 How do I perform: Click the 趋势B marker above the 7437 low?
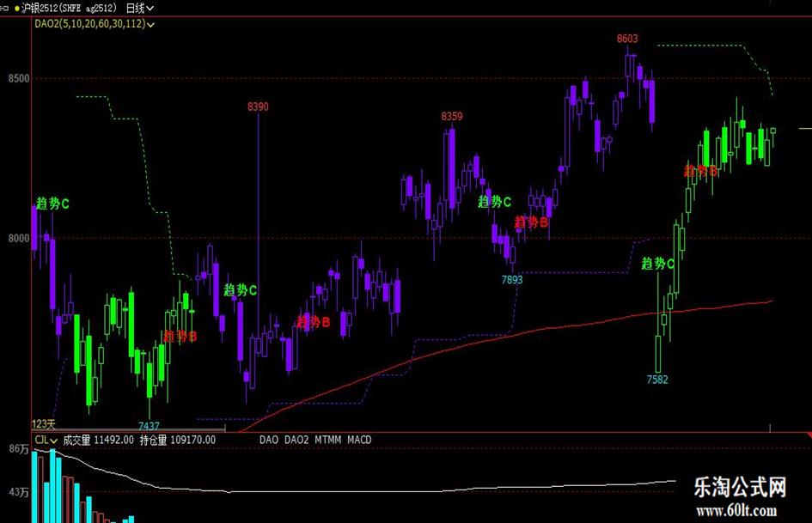pyautogui.click(x=180, y=337)
